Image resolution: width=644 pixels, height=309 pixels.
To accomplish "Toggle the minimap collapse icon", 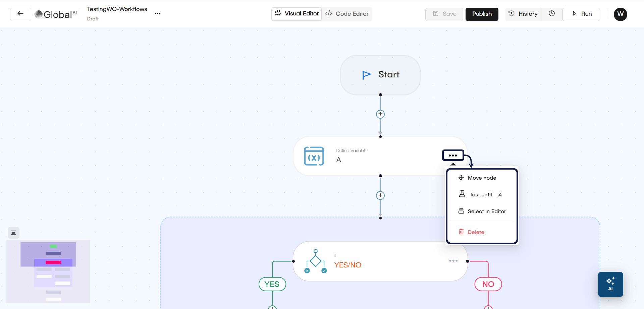I will [14, 233].
